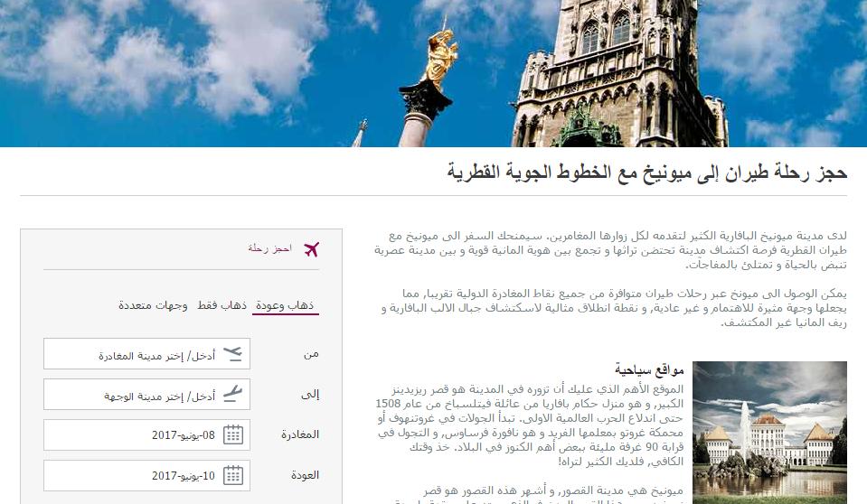Screen dimensions: 867x504
Task: Click the المغادرة label
Action: coord(300,435)
